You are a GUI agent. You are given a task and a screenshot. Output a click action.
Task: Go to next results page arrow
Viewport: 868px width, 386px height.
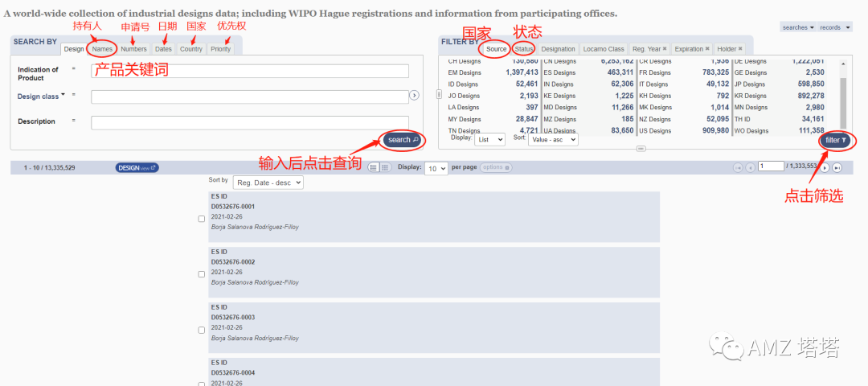[x=825, y=167]
